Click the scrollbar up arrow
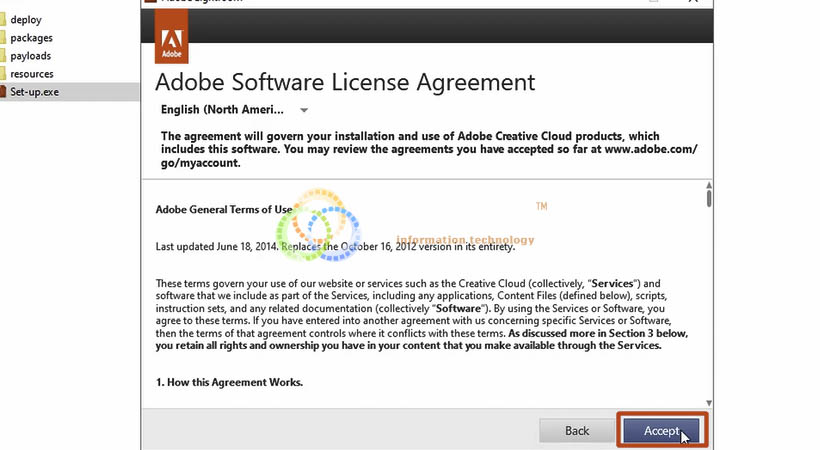Viewport: 820px width, 450px height. [x=709, y=185]
